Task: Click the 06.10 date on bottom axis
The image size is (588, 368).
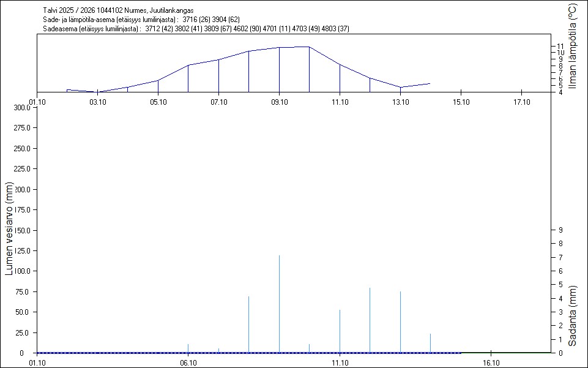Action: coord(188,362)
